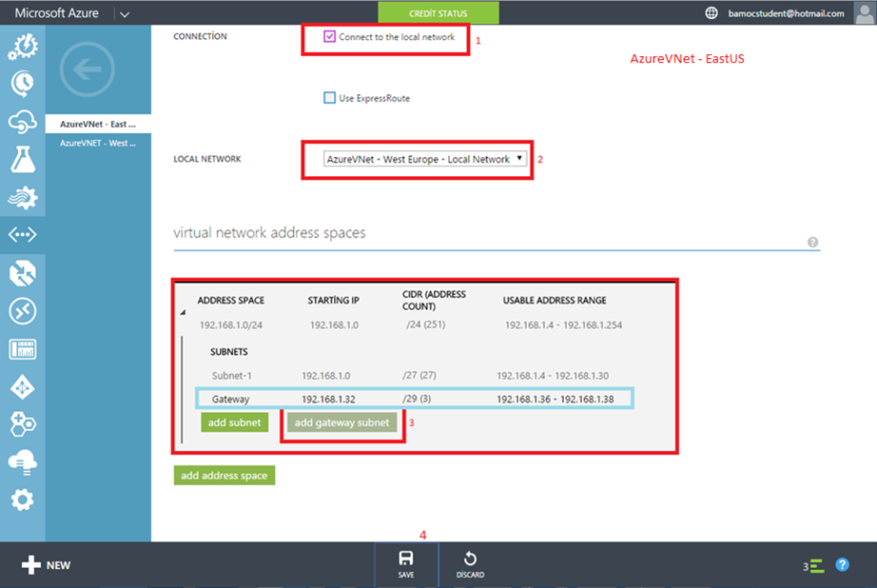Click the NEW plus button
This screenshot has height=588, width=877.
(46, 565)
